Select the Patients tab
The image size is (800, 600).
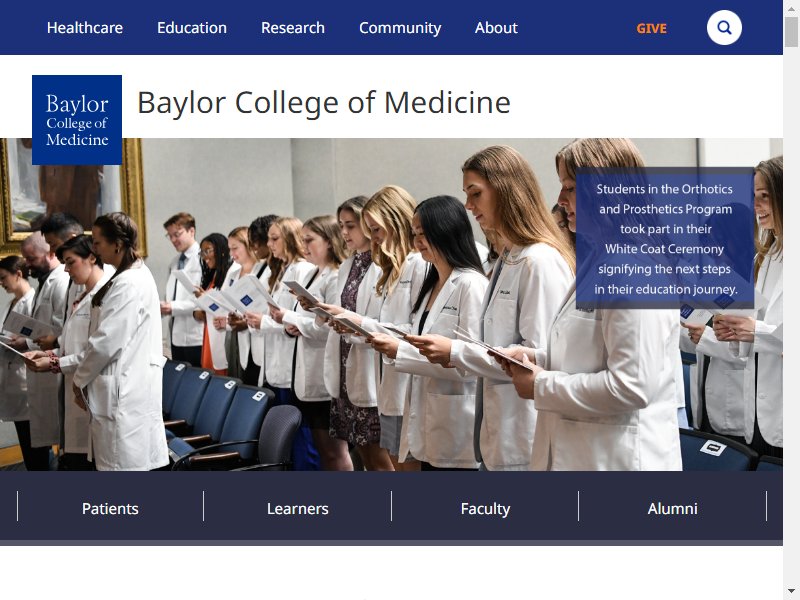[x=110, y=508]
